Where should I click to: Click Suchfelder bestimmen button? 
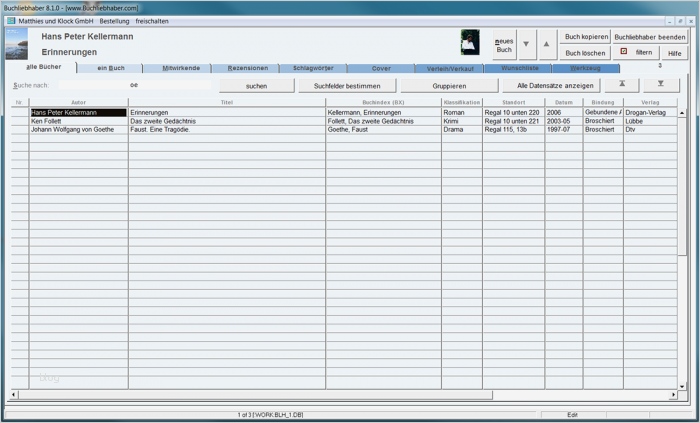(x=347, y=86)
